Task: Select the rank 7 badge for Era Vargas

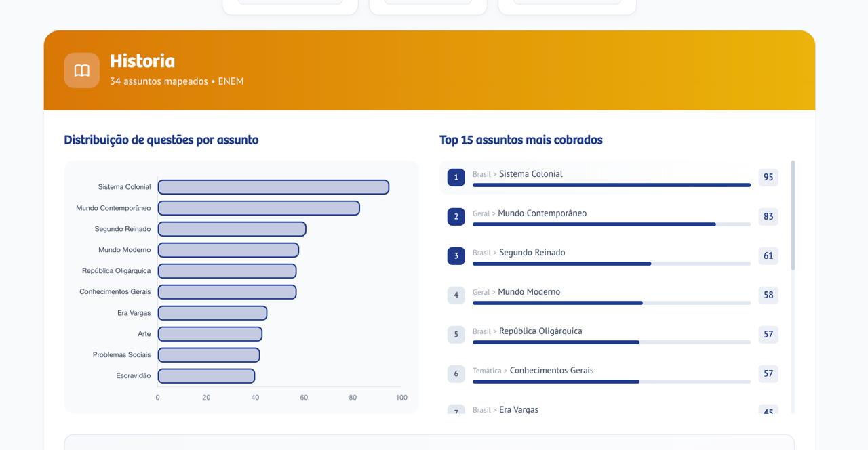Action: click(456, 411)
